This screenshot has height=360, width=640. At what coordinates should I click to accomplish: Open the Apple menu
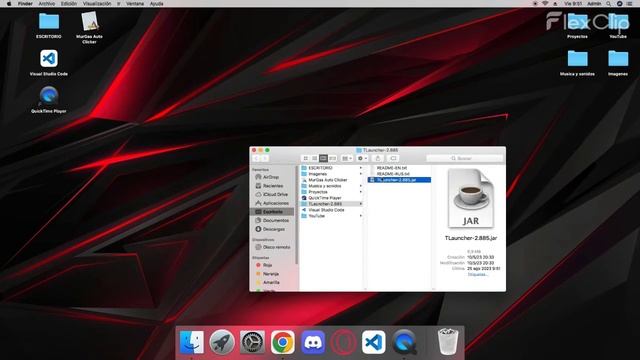coord(9,4)
